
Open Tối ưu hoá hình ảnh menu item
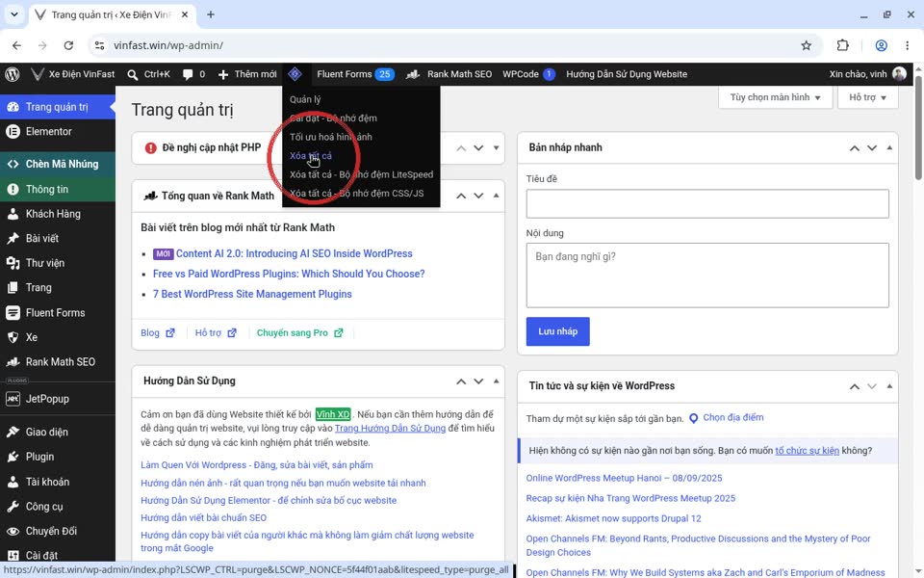(330, 137)
